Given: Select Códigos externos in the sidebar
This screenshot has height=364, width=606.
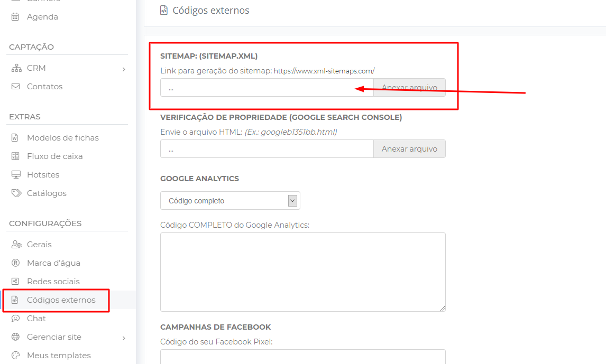Looking at the screenshot, I should [61, 300].
